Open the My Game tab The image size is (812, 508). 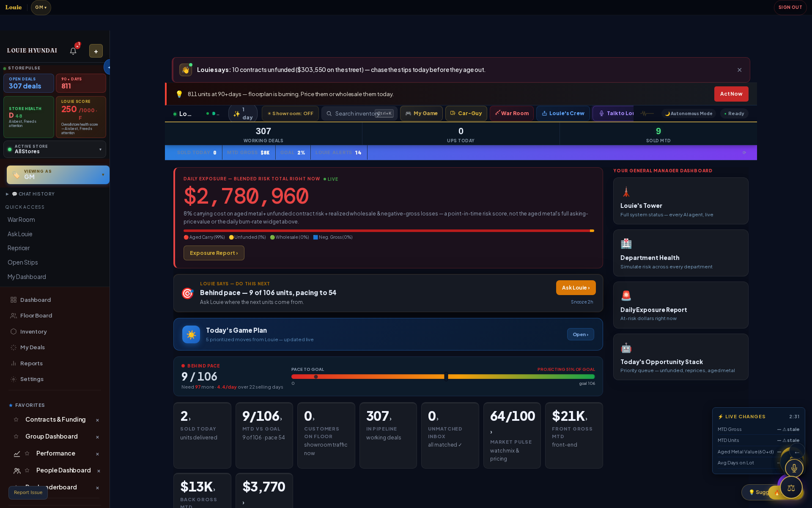421,113
